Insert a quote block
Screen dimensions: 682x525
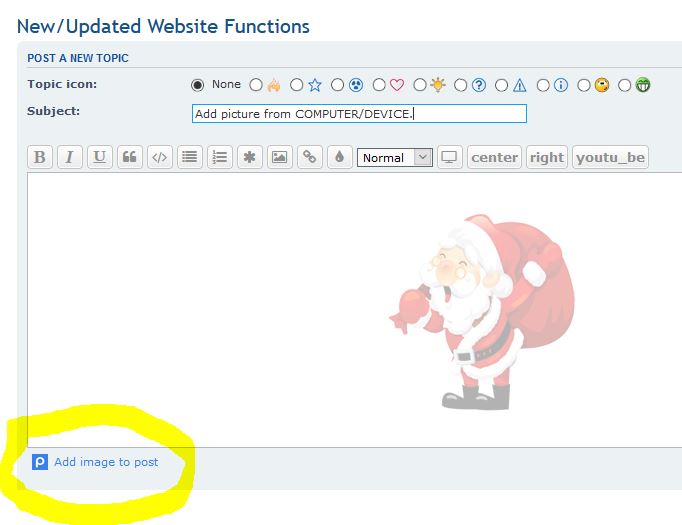click(x=130, y=157)
